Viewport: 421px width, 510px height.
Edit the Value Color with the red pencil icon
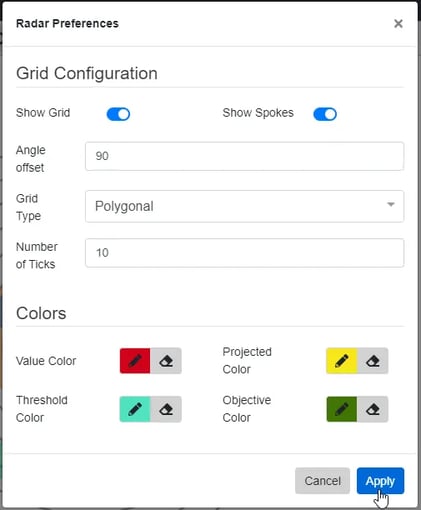[135, 361]
